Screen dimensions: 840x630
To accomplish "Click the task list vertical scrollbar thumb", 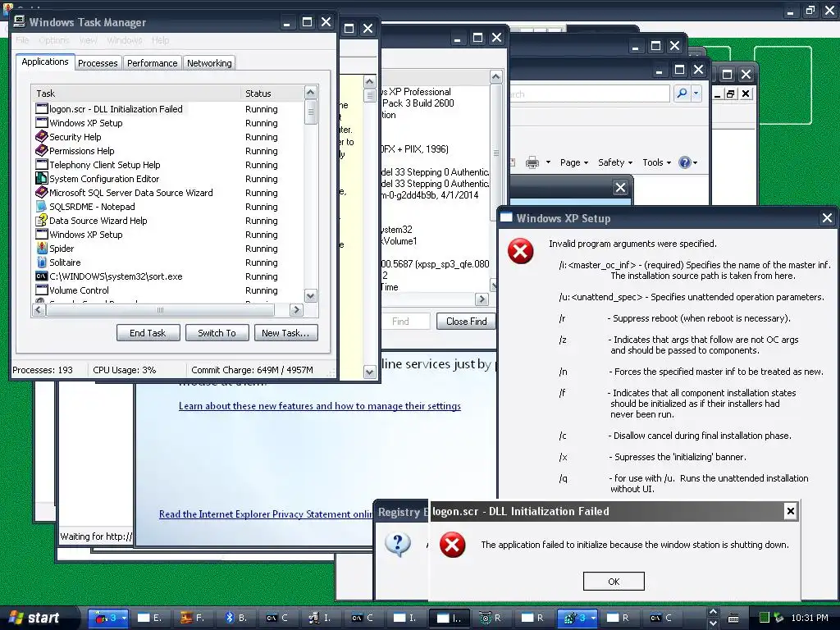I will [x=310, y=112].
